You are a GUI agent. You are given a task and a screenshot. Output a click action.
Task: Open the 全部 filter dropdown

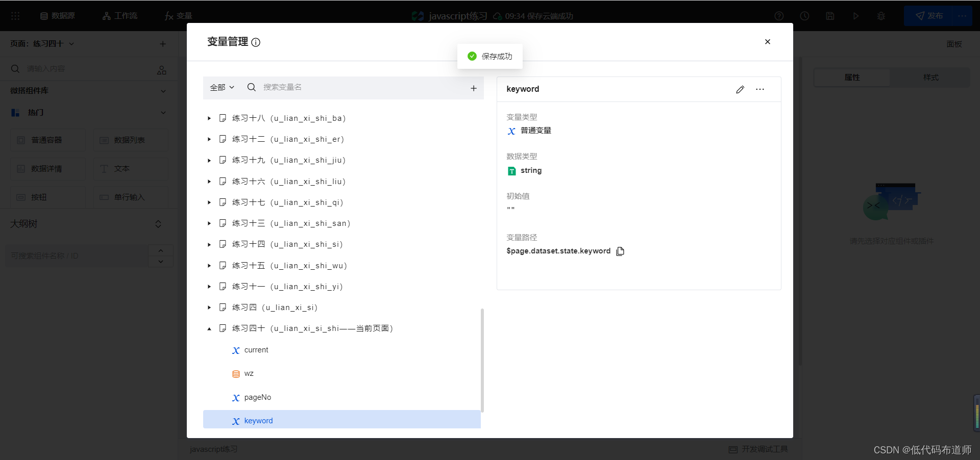[222, 87]
